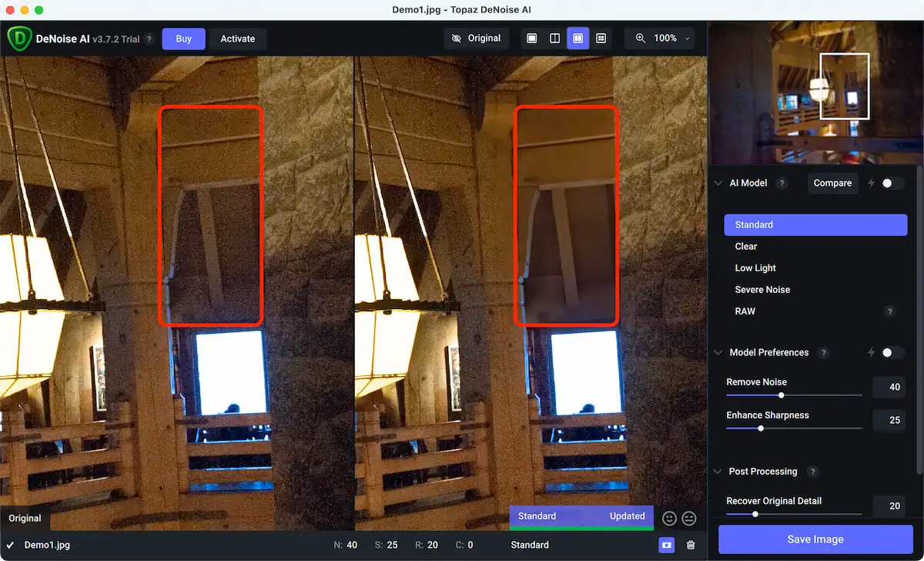Select the Standard AI model
Screen dimensions: 924x561
815,225
